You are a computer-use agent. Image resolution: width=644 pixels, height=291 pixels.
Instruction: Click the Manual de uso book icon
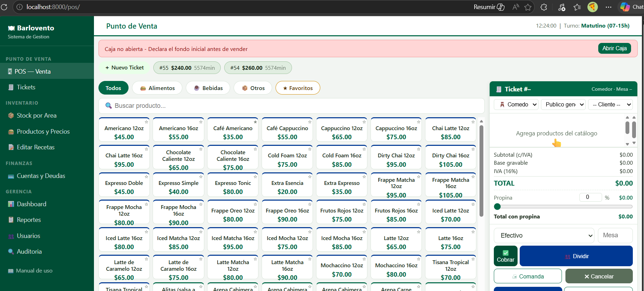[11, 271]
